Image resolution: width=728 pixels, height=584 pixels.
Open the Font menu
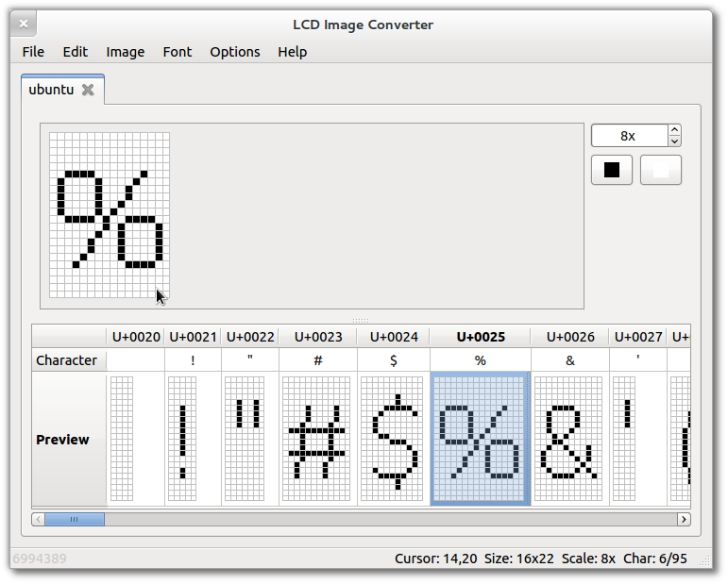click(177, 52)
